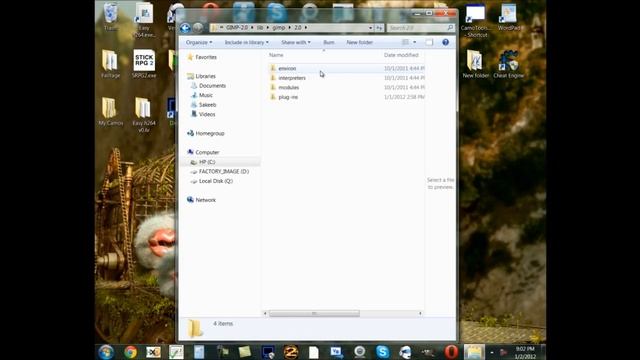Open Music library in sidebar
Viewport: 640px width, 360px height.
[x=206, y=95]
